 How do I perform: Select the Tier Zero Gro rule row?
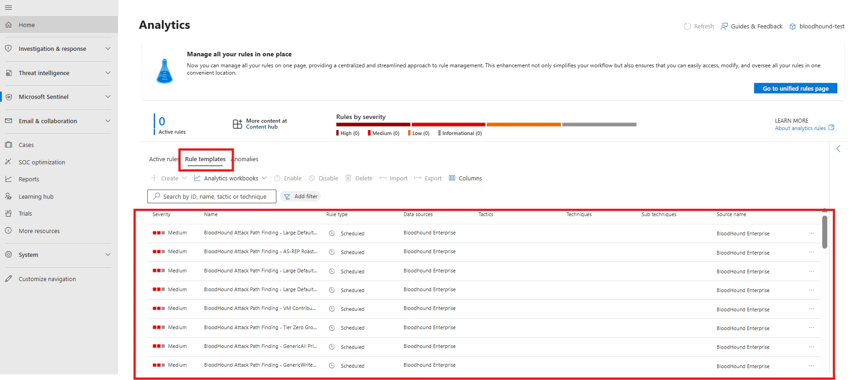[x=484, y=328]
